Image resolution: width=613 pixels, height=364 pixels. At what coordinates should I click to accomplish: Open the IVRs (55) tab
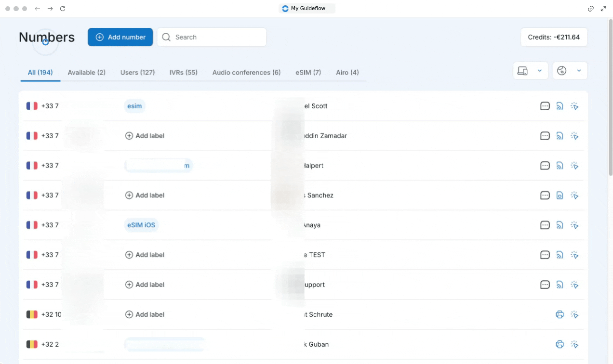click(x=183, y=73)
